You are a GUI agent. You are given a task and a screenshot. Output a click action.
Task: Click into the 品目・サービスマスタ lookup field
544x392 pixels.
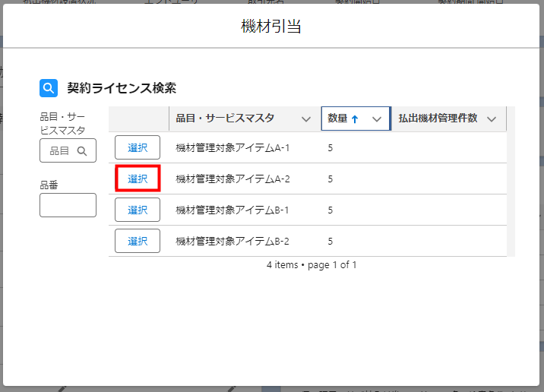tap(61, 150)
